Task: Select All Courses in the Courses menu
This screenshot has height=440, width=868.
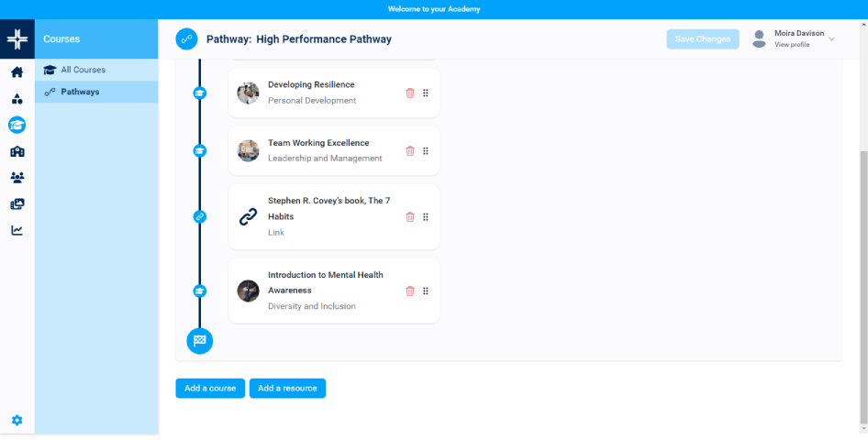Action: pos(83,70)
